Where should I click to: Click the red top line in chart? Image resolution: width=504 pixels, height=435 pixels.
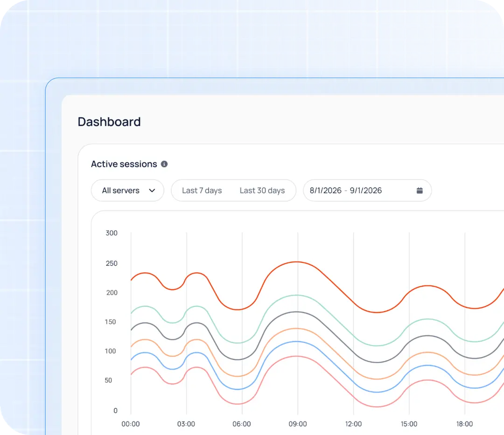(297, 262)
